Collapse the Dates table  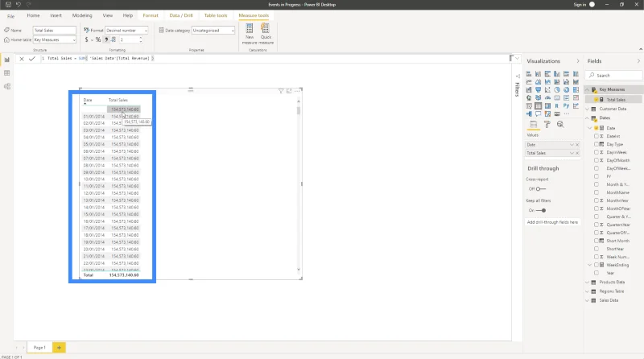point(588,118)
